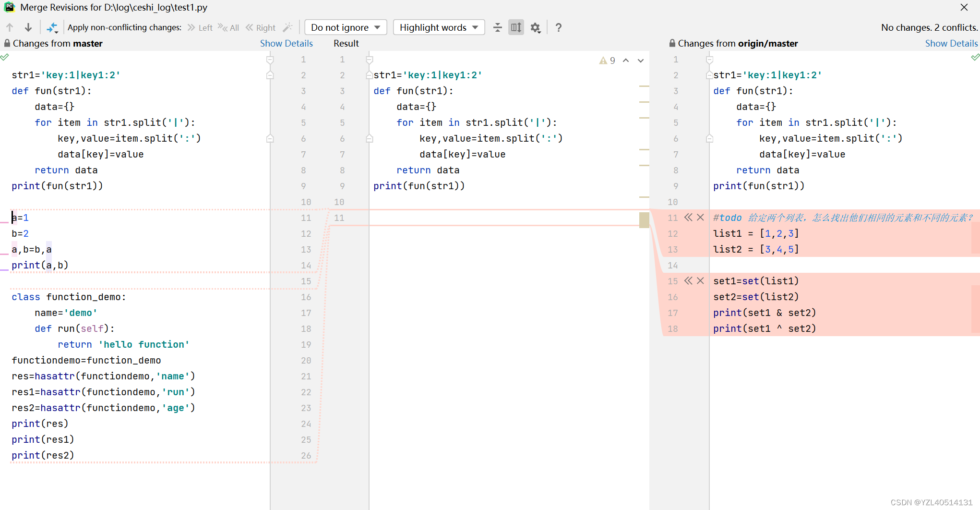The height and width of the screenshot is (510, 980).
Task: Click the 9 warnings indicator
Action: 607,61
